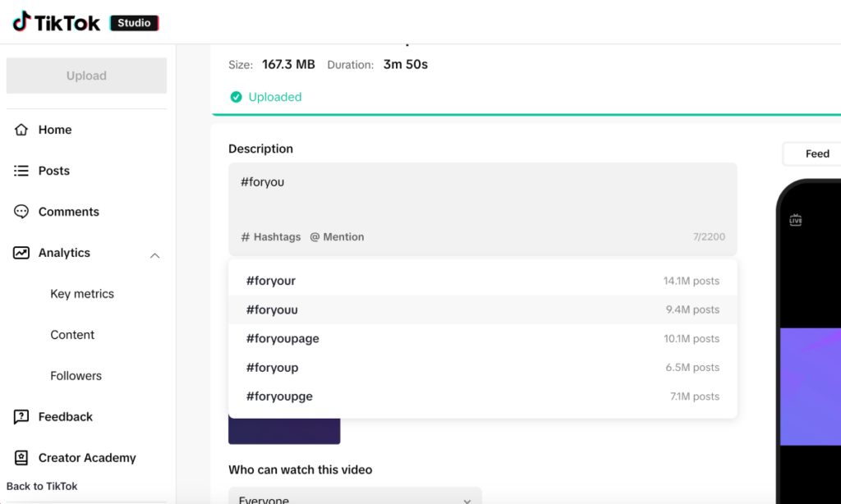This screenshot has width=841, height=504.
Task: Open Content analytics page
Action: [72, 335]
